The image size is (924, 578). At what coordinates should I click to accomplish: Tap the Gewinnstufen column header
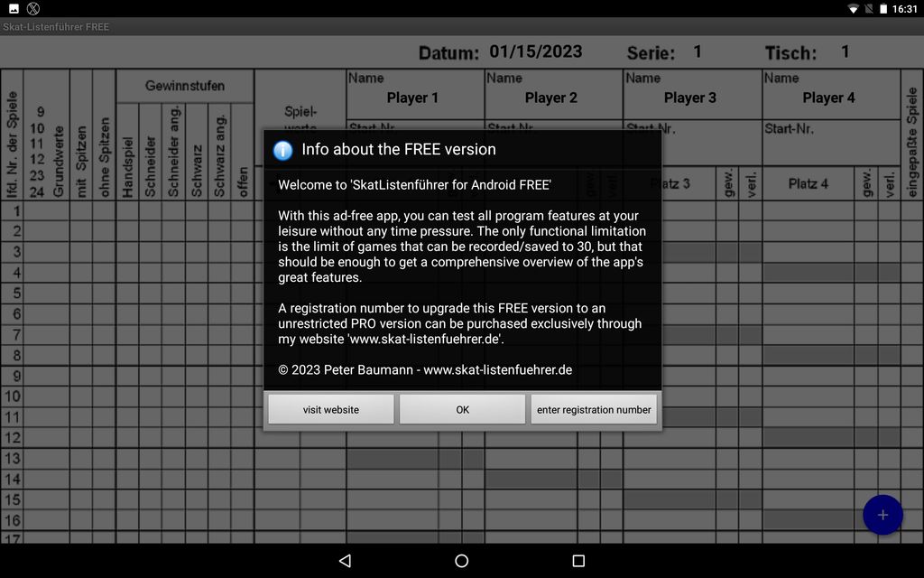[185, 86]
